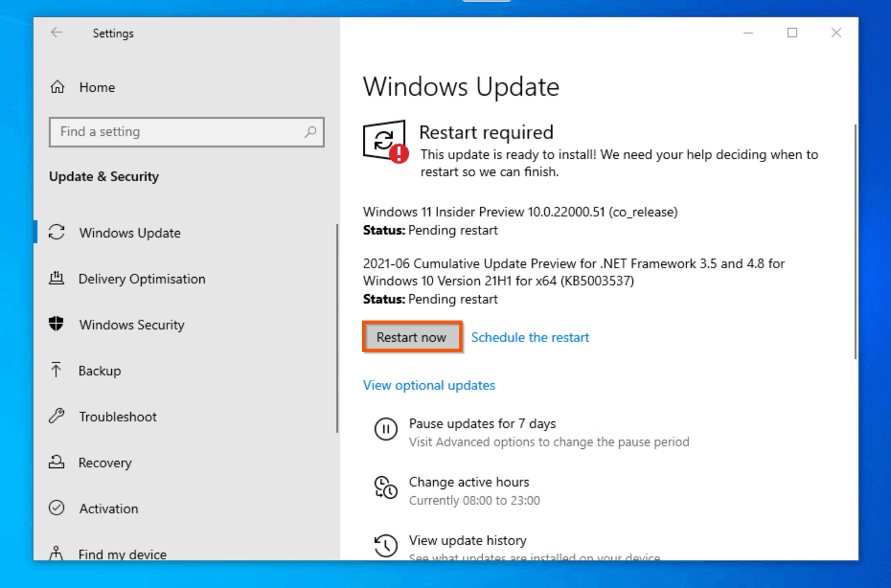891x588 pixels.
Task: Click the Restart now button
Action: click(x=411, y=337)
